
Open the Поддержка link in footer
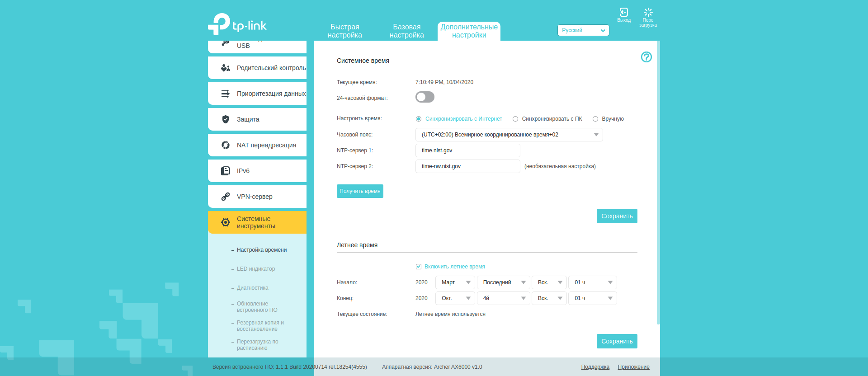tap(595, 367)
